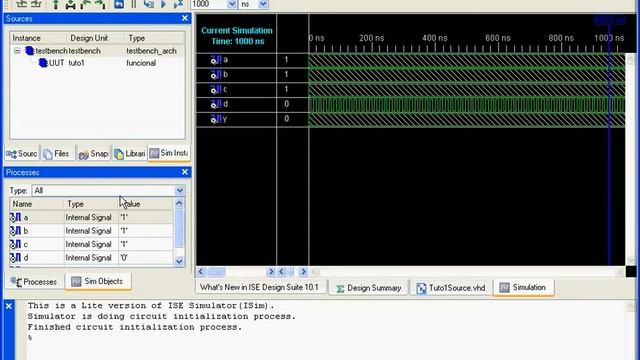Click the Name column header in Processes

(37, 204)
